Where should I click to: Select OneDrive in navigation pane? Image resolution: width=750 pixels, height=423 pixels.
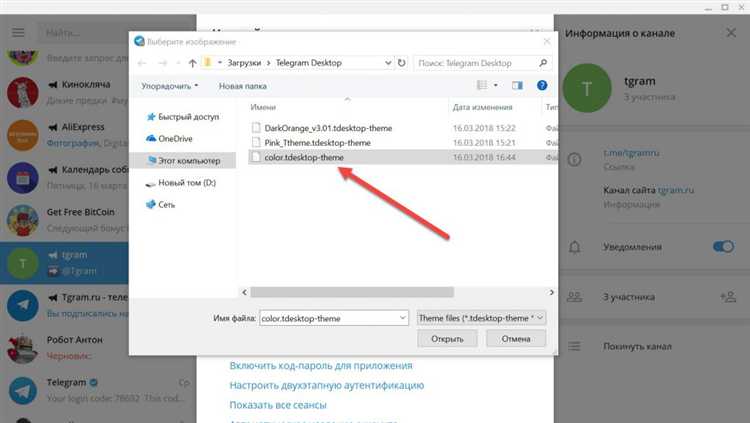(x=169, y=139)
